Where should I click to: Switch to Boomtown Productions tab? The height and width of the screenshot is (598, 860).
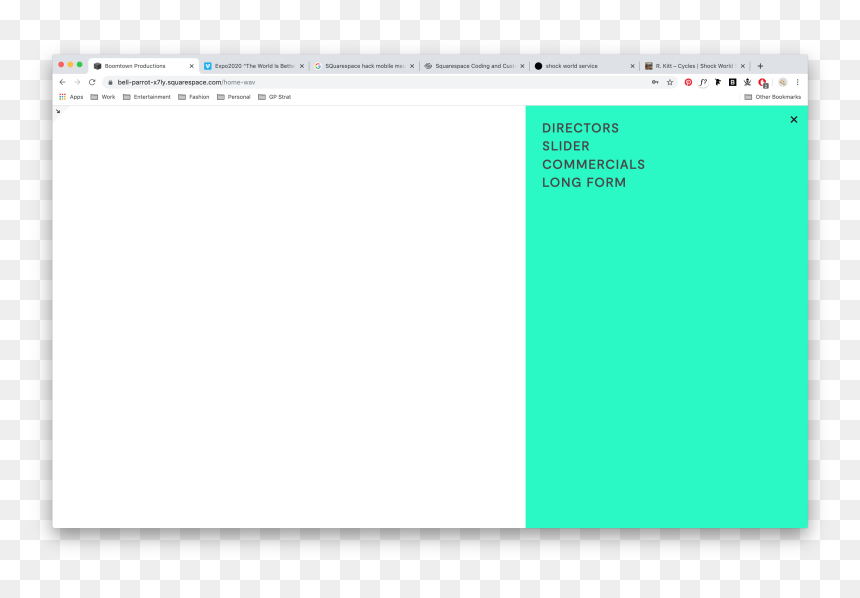coord(143,66)
